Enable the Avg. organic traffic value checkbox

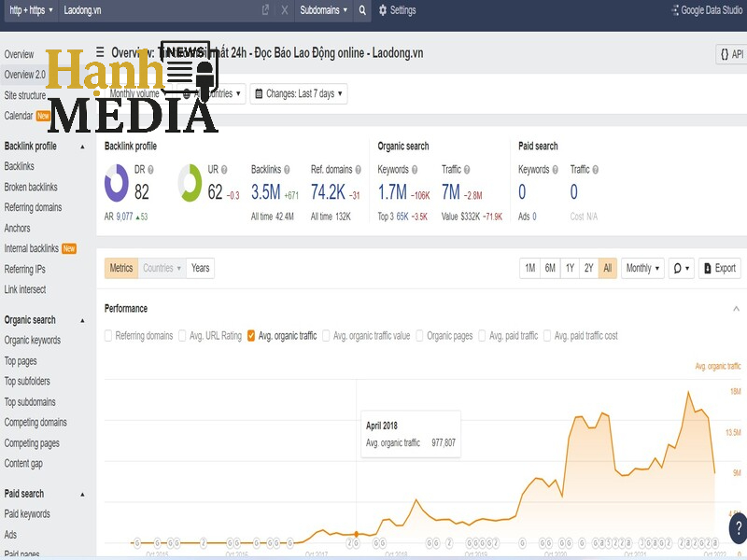point(326,336)
